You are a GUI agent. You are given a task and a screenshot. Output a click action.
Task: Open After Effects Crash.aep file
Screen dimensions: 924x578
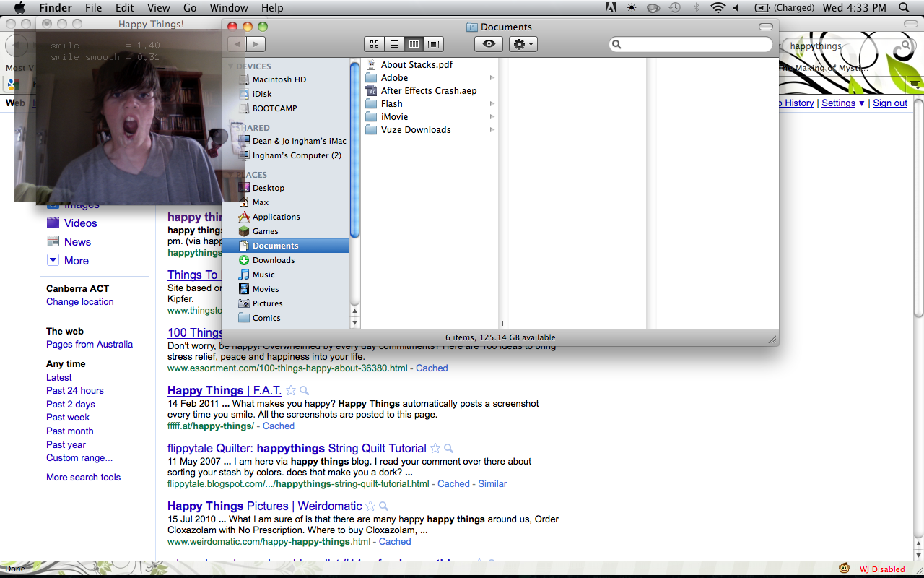click(428, 91)
